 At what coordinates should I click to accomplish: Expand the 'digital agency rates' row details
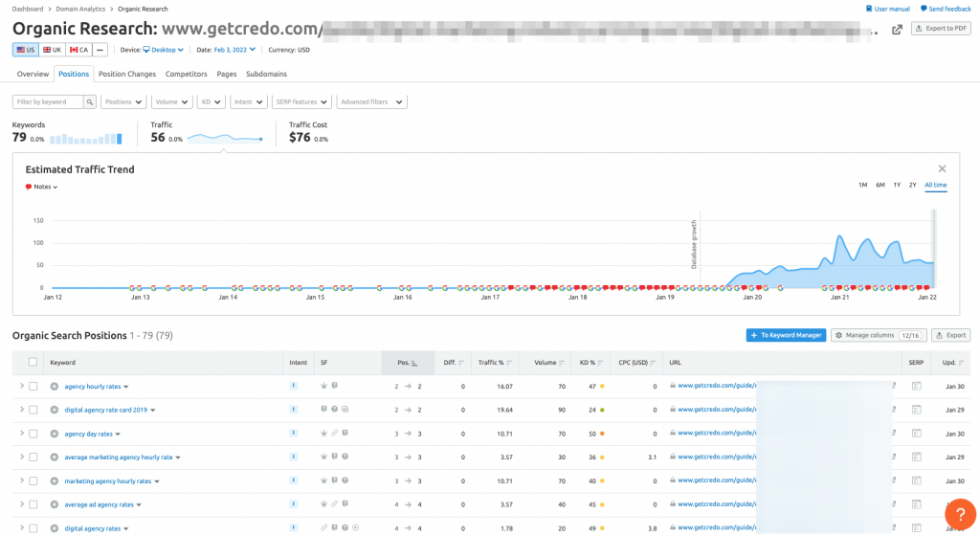pyautogui.click(x=22, y=528)
